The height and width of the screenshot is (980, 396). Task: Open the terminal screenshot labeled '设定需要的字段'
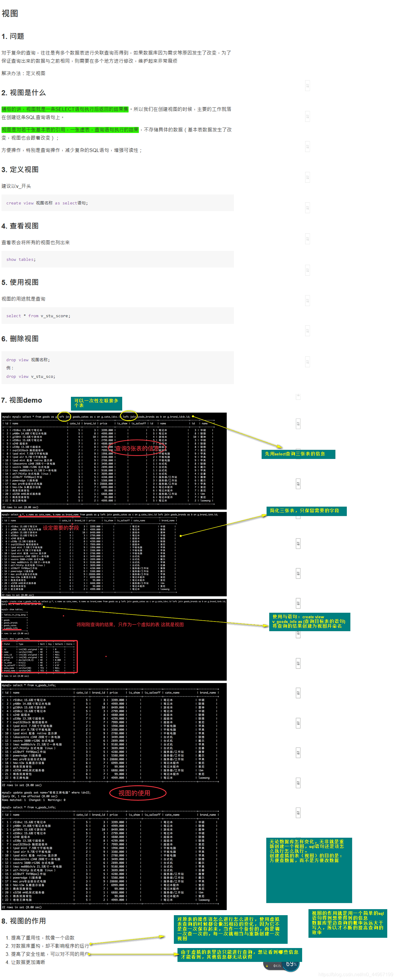click(x=114, y=554)
